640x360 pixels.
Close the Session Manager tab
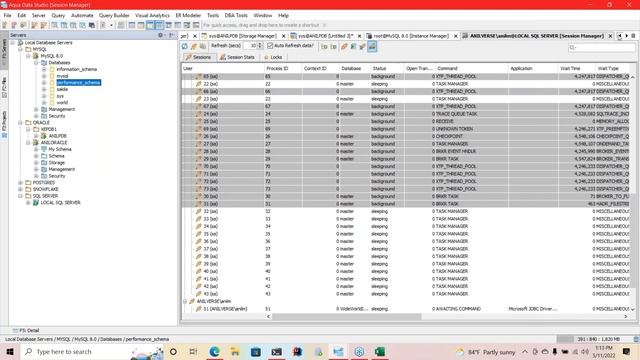coord(610,36)
